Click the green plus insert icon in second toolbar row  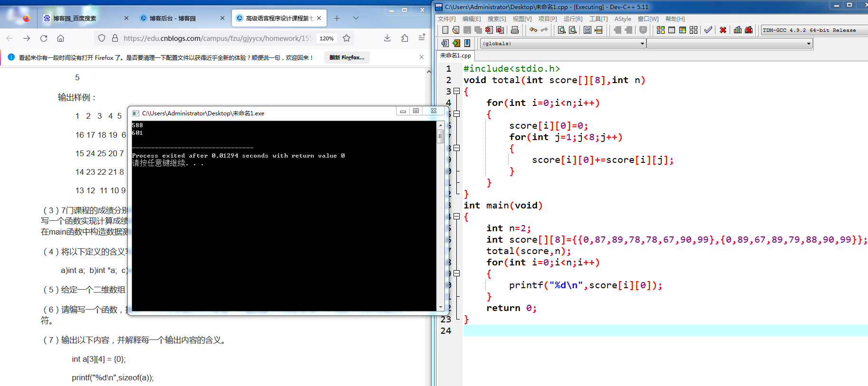tap(456, 43)
